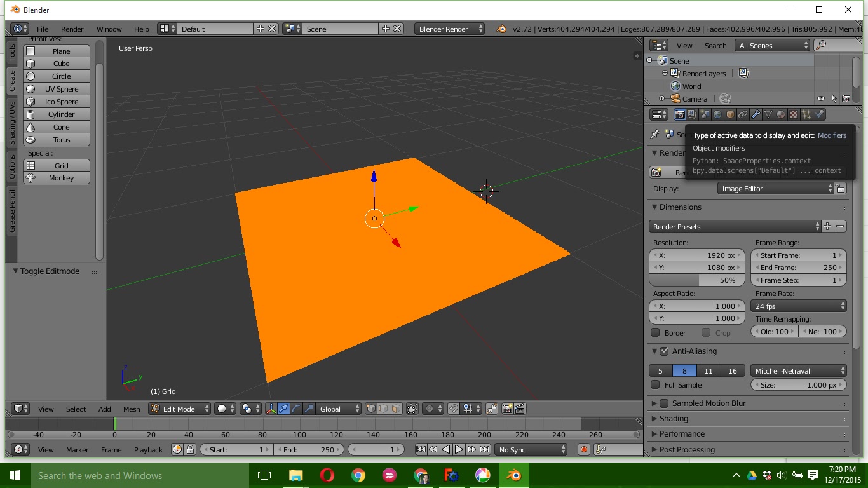Viewport: 868px width, 488px height.
Task: Switch to the Texture properties tab
Action: click(792, 114)
